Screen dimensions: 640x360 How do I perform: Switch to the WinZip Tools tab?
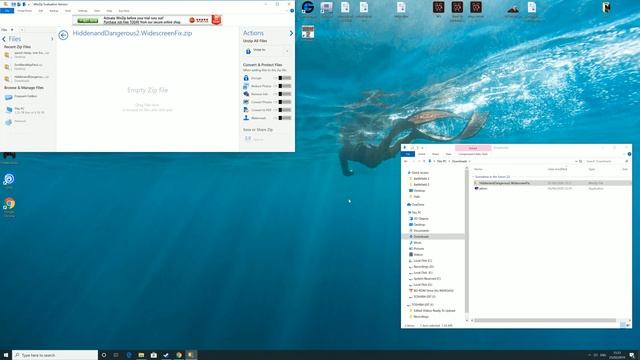point(68,11)
